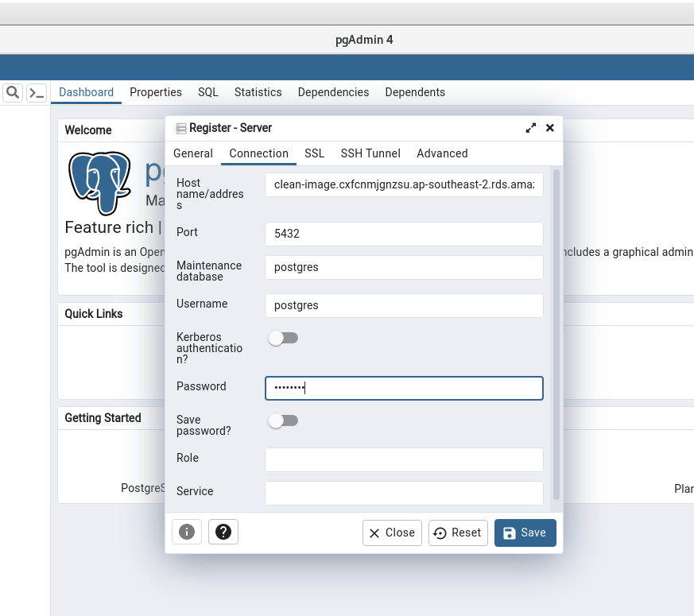
Task: Click the Reset button
Action: tap(458, 533)
